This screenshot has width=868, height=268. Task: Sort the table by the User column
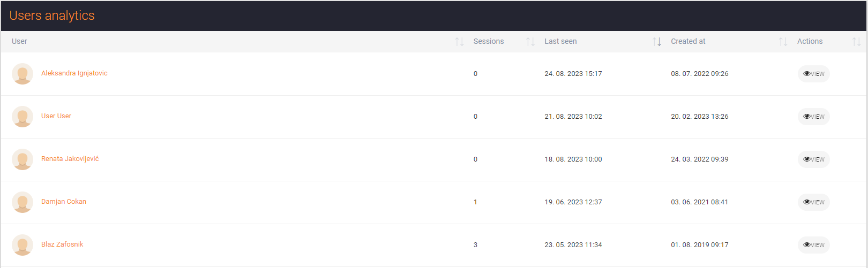459,42
